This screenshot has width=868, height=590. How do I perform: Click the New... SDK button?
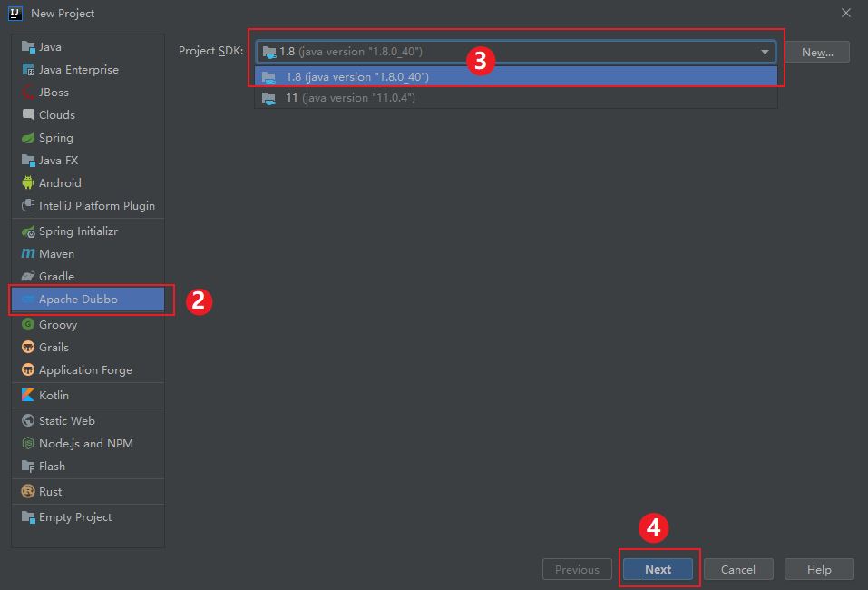point(817,52)
